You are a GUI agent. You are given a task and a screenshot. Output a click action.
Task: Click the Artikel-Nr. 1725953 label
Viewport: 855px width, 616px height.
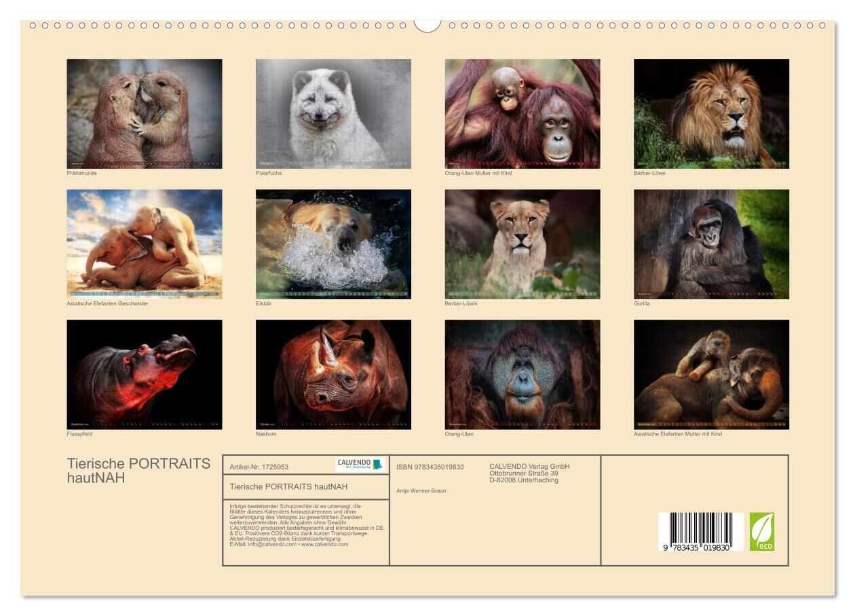coord(259,467)
